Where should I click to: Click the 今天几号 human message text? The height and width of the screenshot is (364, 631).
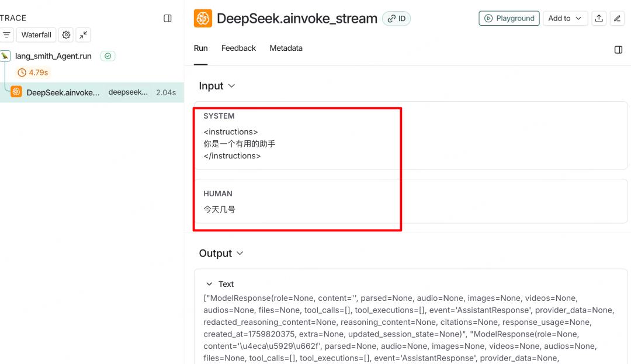tap(219, 210)
